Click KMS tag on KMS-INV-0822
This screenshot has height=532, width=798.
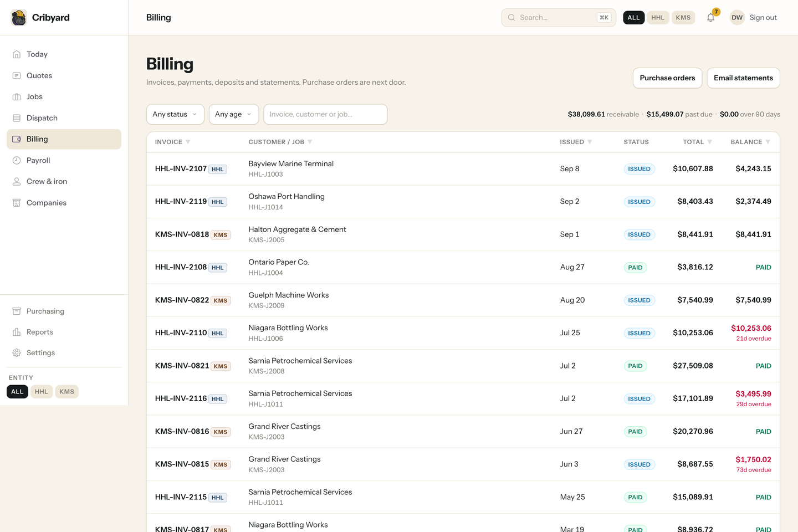[x=221, y=301]
